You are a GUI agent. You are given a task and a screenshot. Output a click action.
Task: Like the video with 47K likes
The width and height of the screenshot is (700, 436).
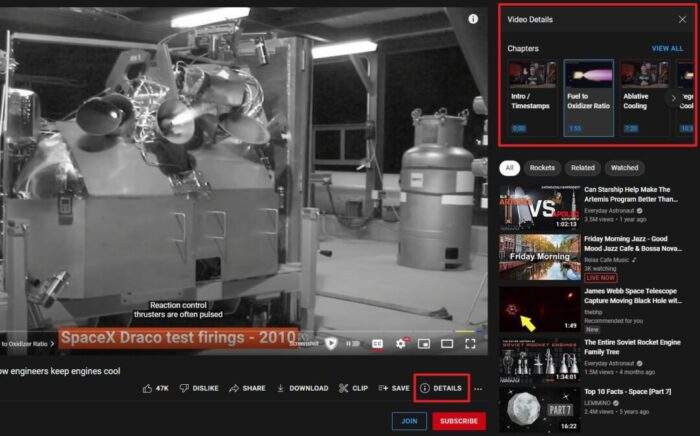156,388
